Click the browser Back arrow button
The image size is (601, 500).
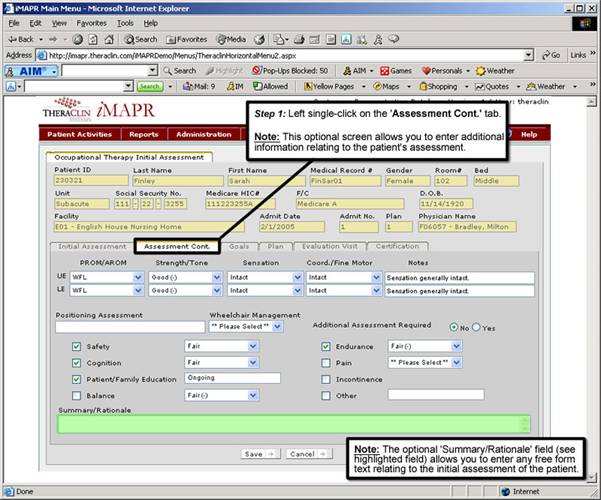[20, 39]
